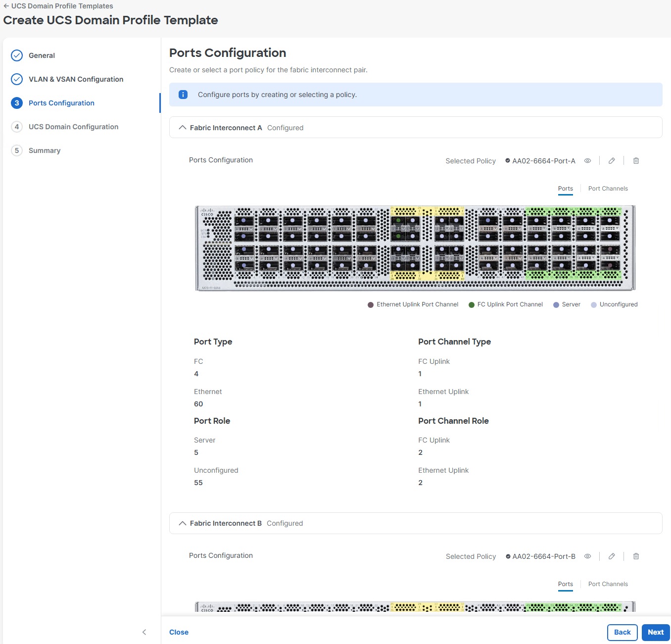671x644 pixels.
Task: Click the checkmark icon beside AA02-6664-Port-B
Action: point(508,556)
